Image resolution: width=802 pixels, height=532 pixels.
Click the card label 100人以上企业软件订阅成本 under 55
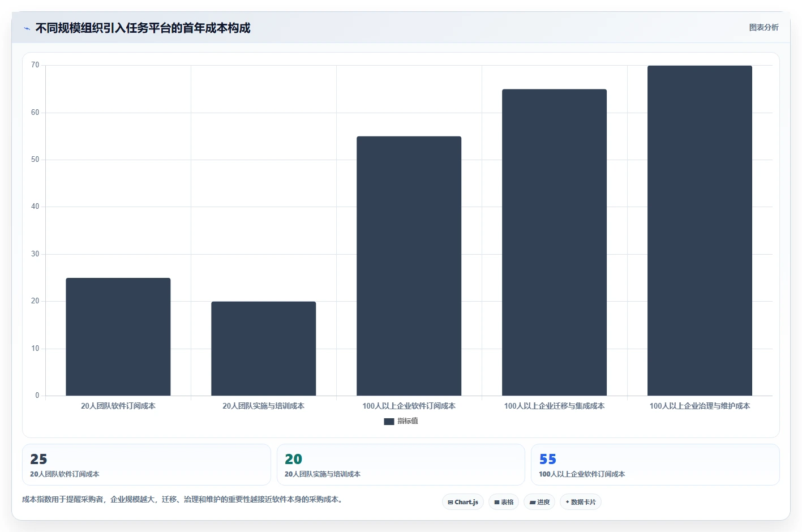(x=582, y=474)
